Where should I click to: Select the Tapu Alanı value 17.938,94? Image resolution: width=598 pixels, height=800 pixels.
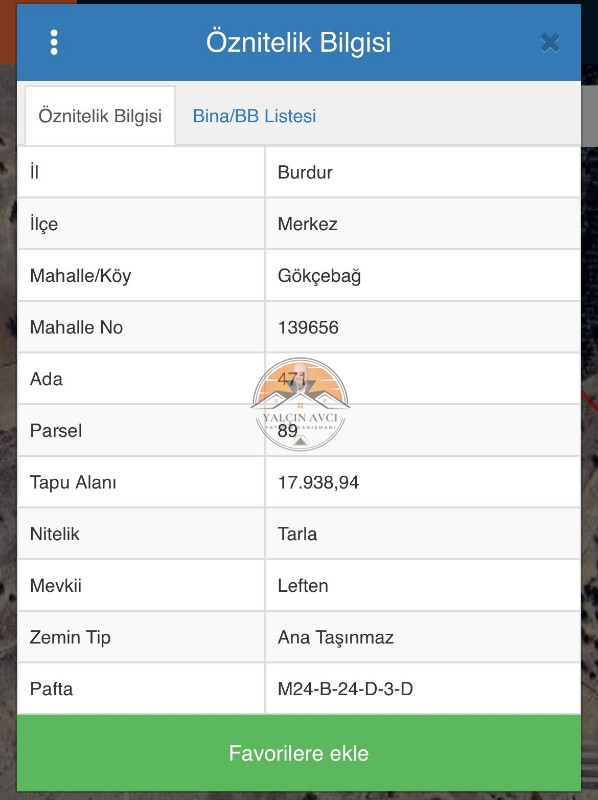tap(318, 483)
